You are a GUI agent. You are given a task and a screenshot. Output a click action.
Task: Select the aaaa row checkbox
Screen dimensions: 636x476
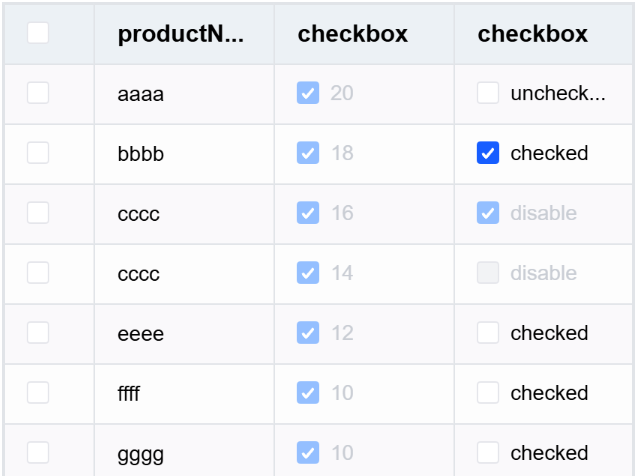pos(38,94)
